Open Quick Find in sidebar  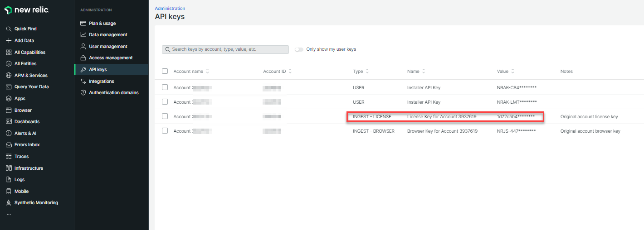point(25,29)
